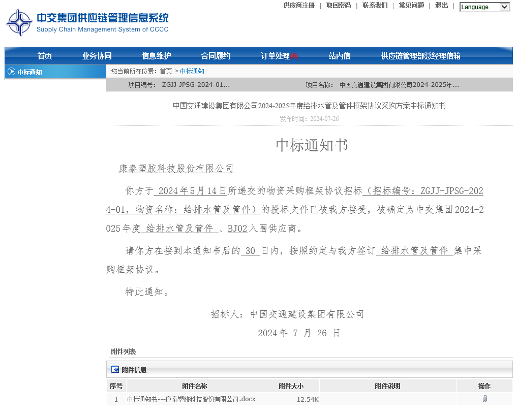
Task: Click 退出 to log out
Action: pyautogui.click(x=441, y=6)
